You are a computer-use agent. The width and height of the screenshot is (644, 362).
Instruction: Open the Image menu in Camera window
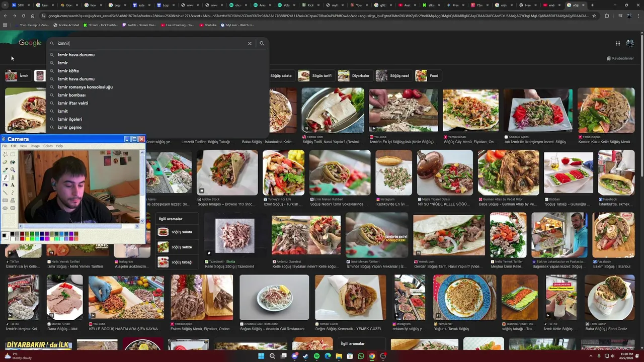click(35, 146)
